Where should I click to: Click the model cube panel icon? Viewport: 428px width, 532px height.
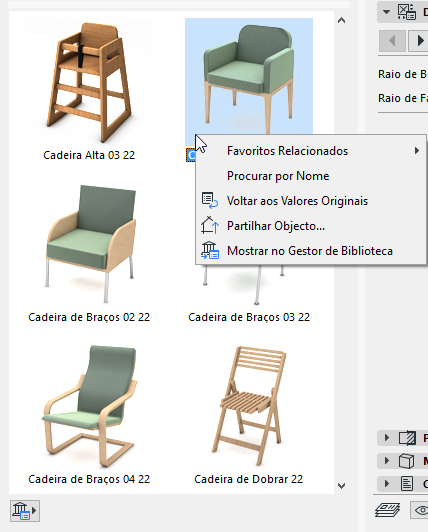[406, 461]
